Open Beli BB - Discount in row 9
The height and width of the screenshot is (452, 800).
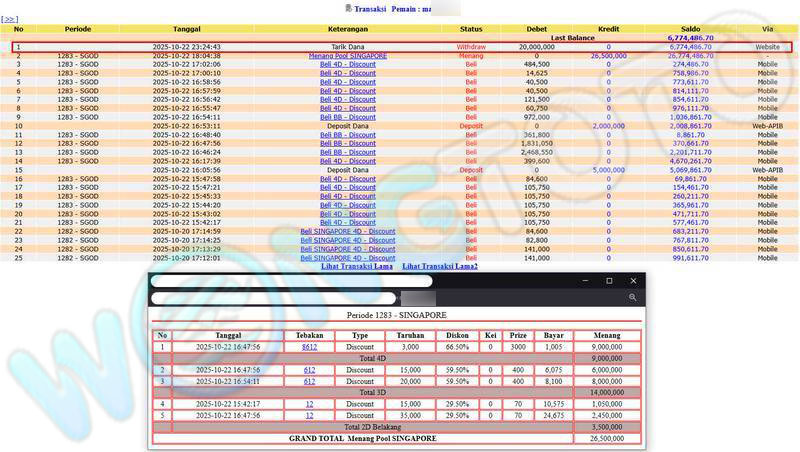(x=348, y=117)
